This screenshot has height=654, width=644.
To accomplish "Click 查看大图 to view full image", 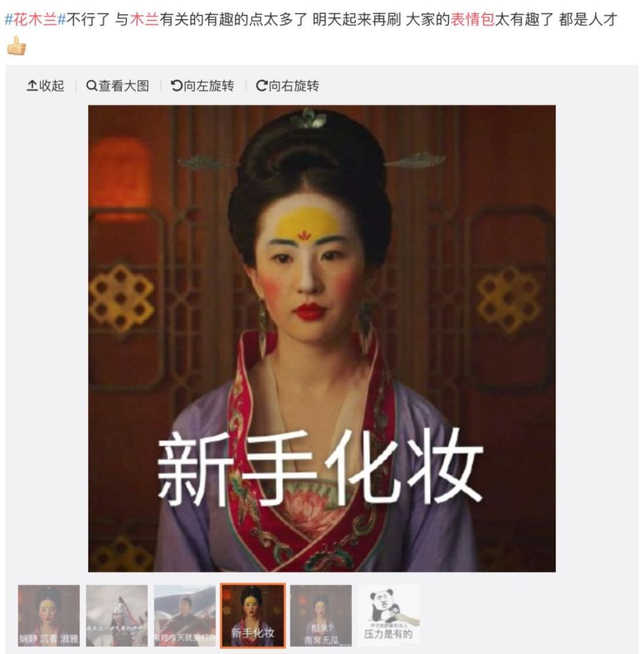I will (118, 86).
